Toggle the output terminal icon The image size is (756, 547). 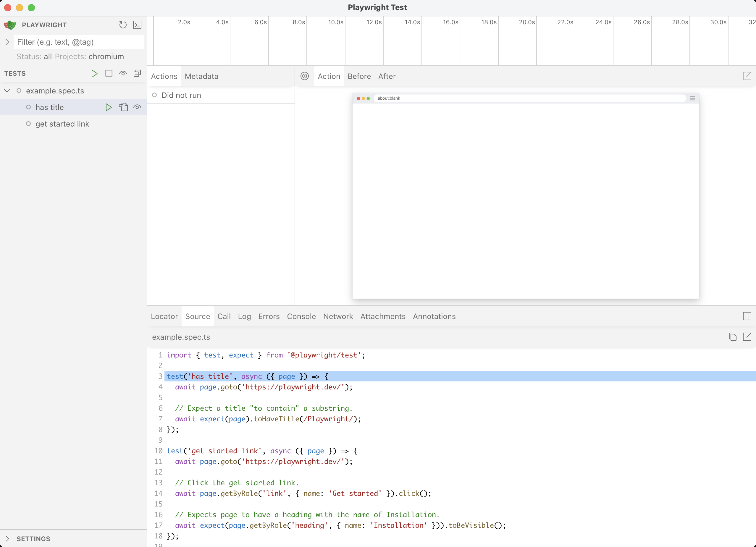(x=137, y=25)
